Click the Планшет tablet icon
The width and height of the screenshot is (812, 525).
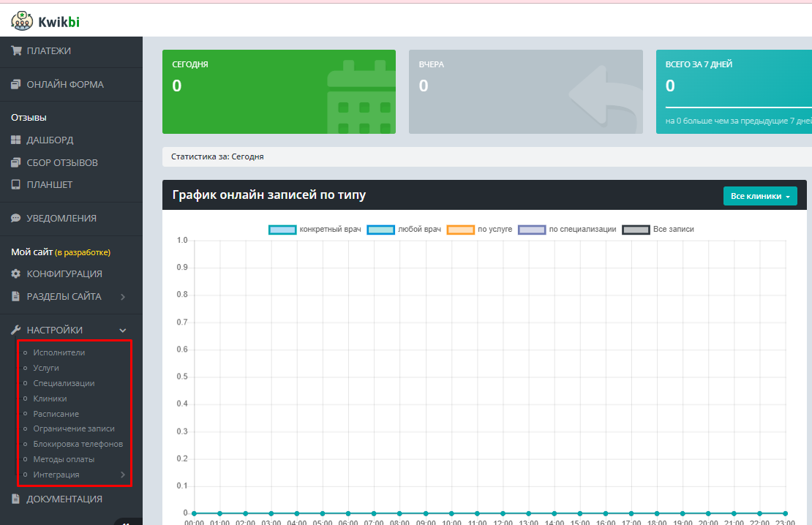15,185
